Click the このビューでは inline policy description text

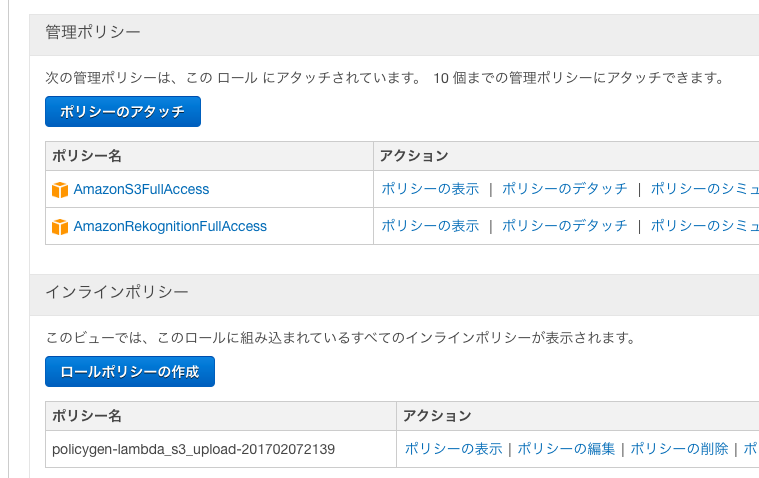[x=341, y=338]
